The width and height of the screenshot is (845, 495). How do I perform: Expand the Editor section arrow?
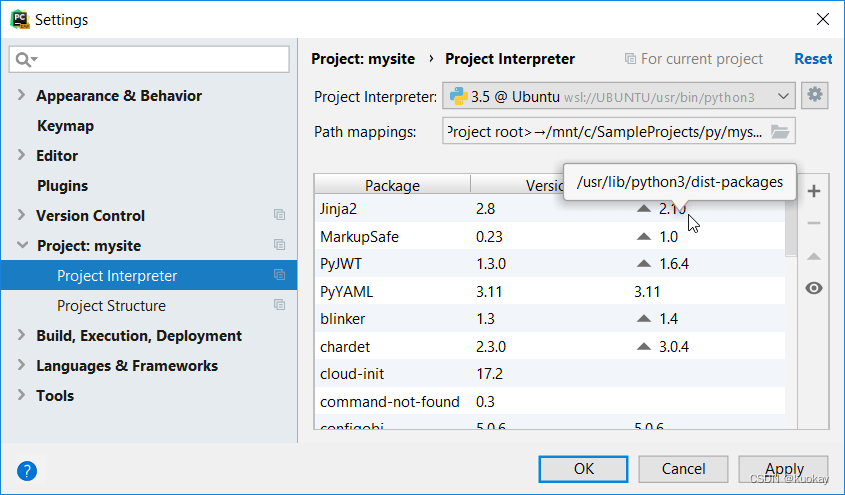click(21, 155)
